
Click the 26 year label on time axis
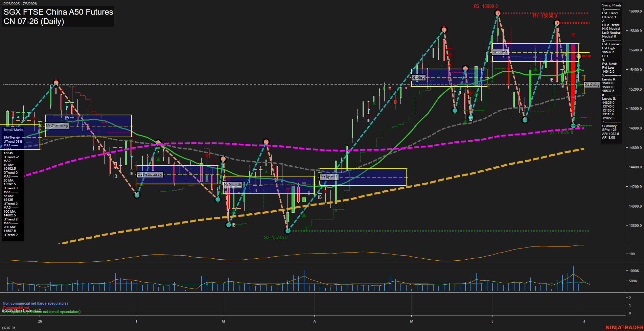coord(40,321)
